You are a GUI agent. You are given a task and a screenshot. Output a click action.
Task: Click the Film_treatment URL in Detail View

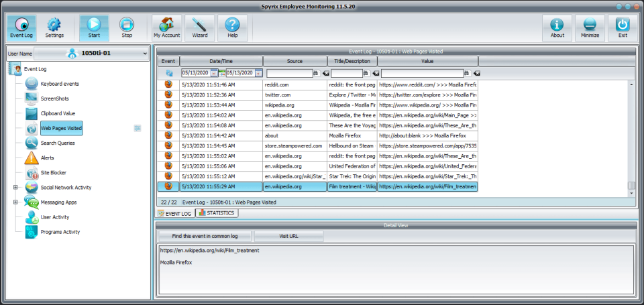pyautogui.click(x=209, y=251)
